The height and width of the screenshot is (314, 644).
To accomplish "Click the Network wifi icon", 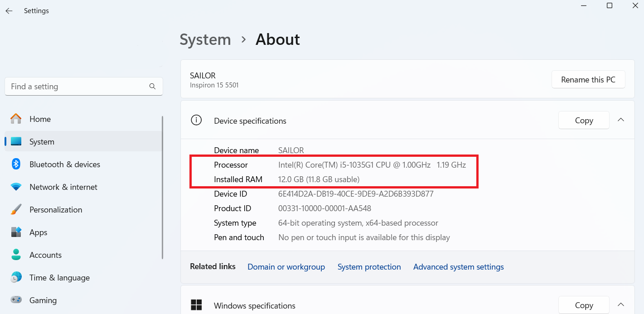I will pos(16,187).
